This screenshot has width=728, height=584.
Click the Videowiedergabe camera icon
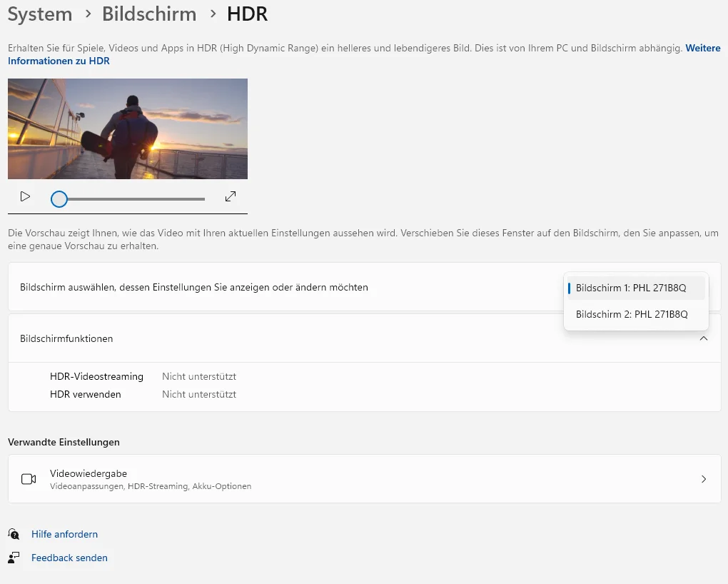tap(29, 479)
